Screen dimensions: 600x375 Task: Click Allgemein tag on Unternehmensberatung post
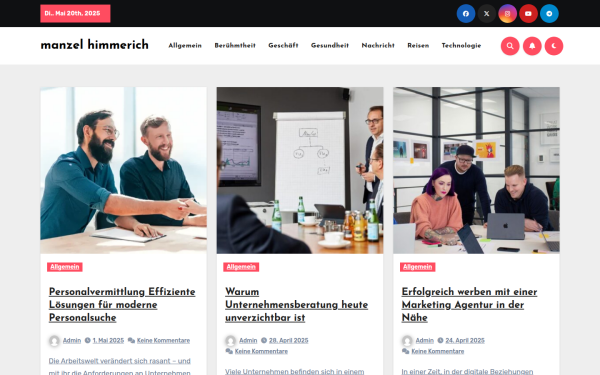(241, 267)
